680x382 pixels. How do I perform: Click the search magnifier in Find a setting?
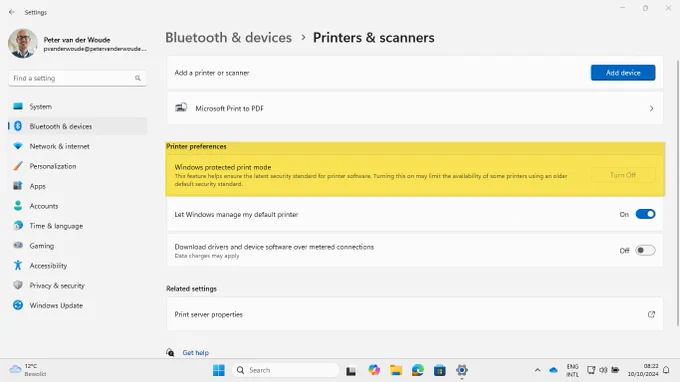pyautogui.click(x=137, y=78)
